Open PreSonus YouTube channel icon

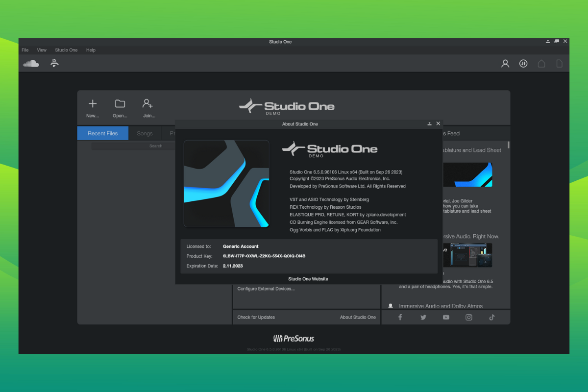coord(446,317)
